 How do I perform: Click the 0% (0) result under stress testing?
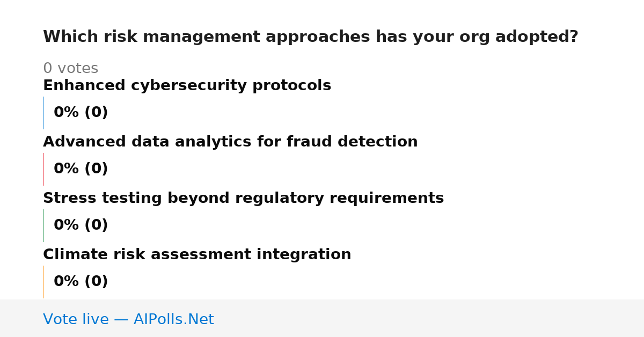80,225
